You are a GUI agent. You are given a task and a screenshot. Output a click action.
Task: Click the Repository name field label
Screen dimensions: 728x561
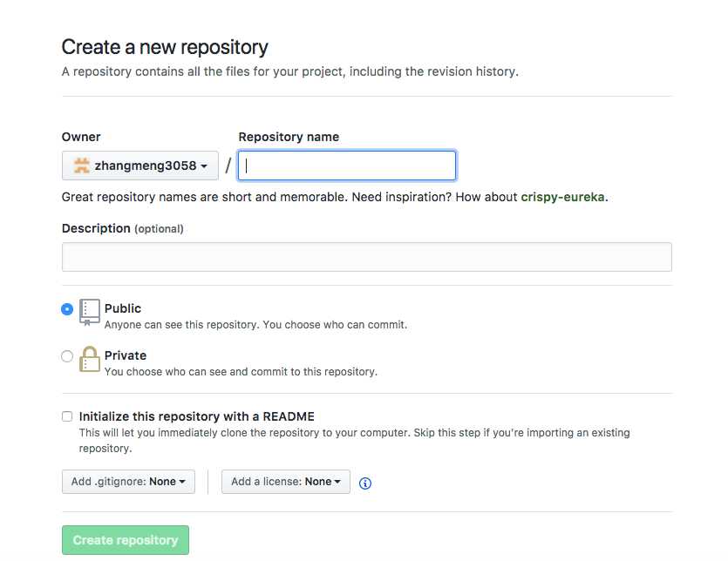(x=289, y=137)
